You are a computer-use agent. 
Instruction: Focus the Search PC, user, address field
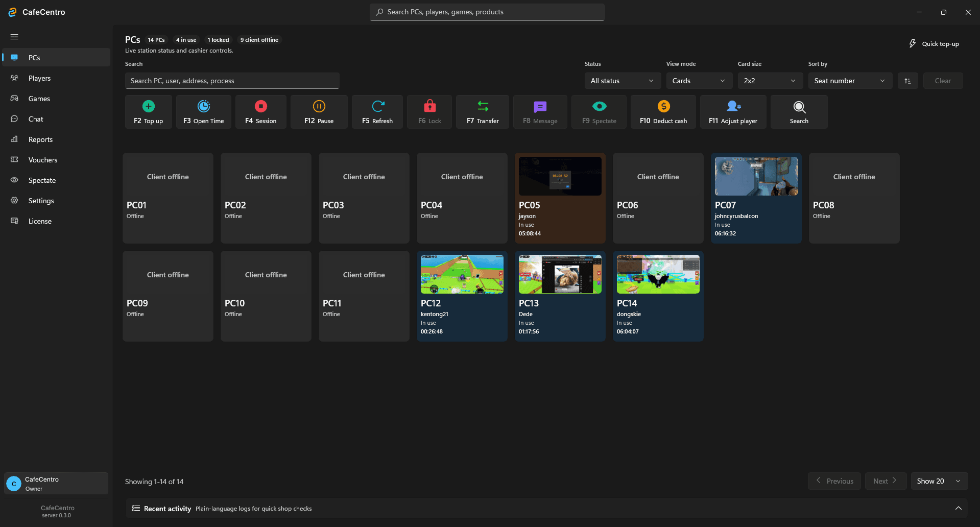(232, 81)
